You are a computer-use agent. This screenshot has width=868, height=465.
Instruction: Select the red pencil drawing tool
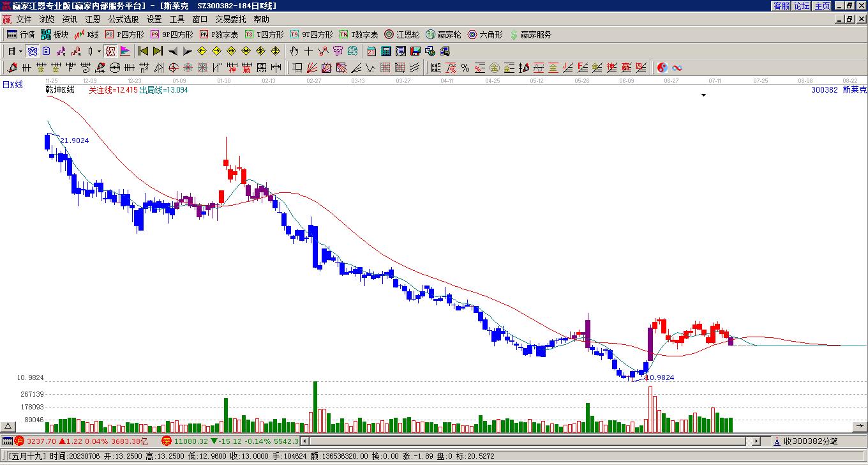coord(12,68)
